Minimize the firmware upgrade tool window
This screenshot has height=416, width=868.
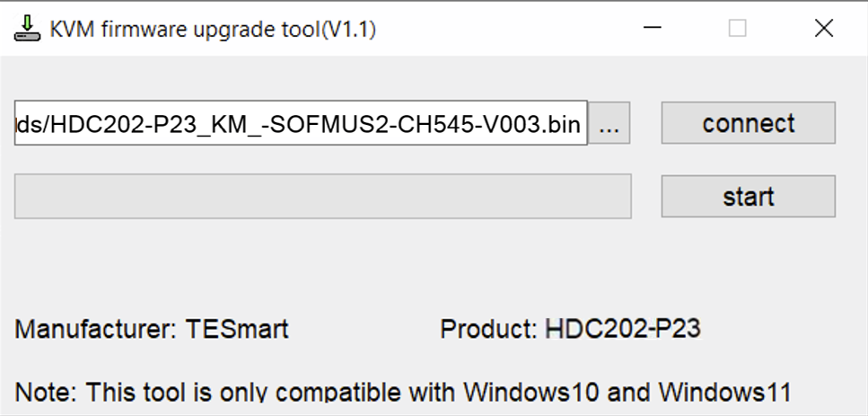[x=653, y=28]
